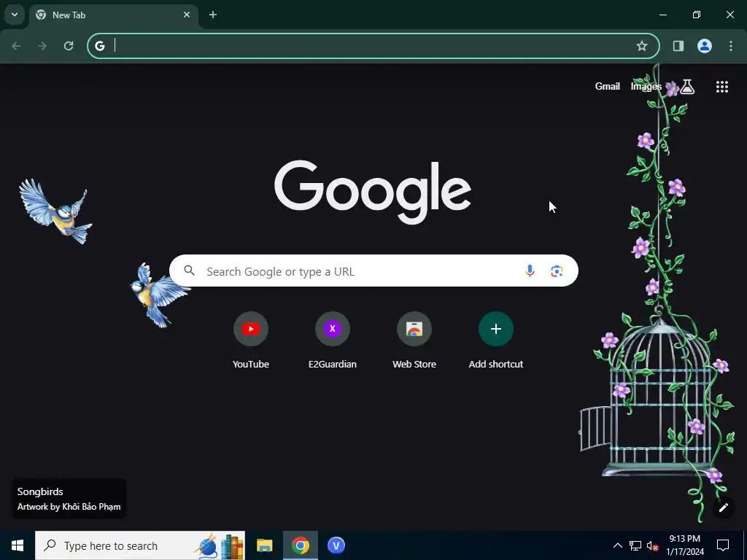Minimize the Chrome window

point(662,15)
